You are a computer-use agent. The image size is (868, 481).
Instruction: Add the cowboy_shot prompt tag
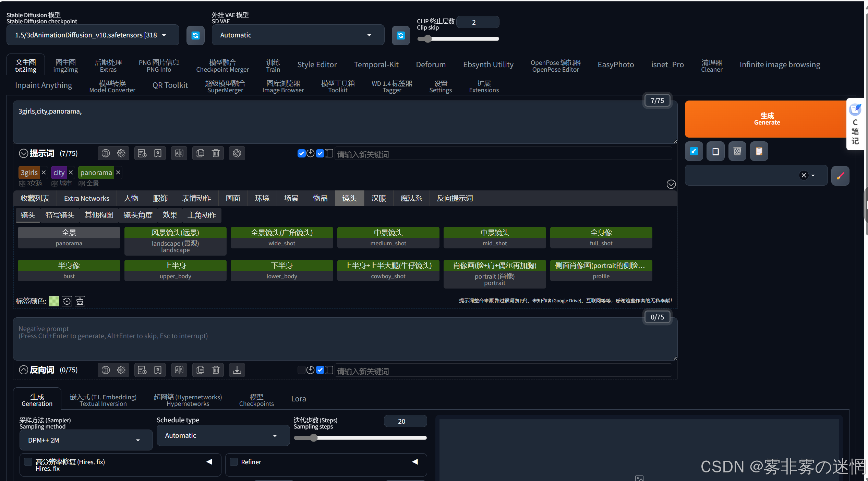coord(388,270)
